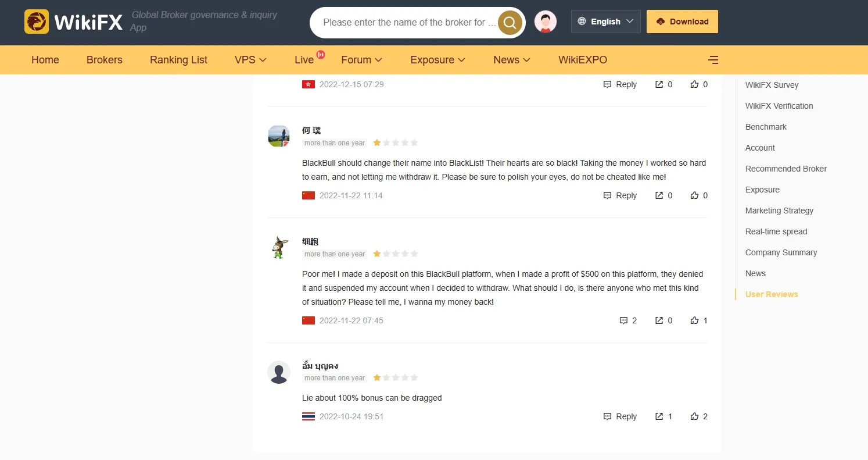Go to Home in navigation bar
This screenshot has width=868, height=460.
point(45,60)
